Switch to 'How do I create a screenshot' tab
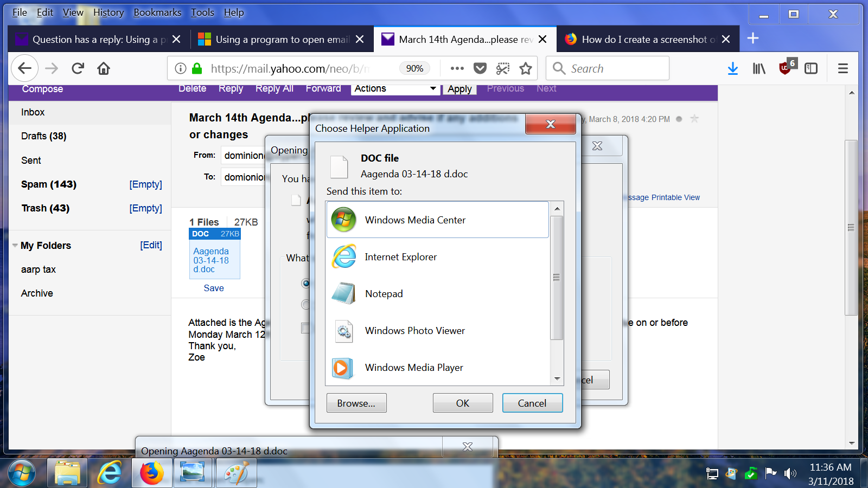 click(x=648, y=39)
